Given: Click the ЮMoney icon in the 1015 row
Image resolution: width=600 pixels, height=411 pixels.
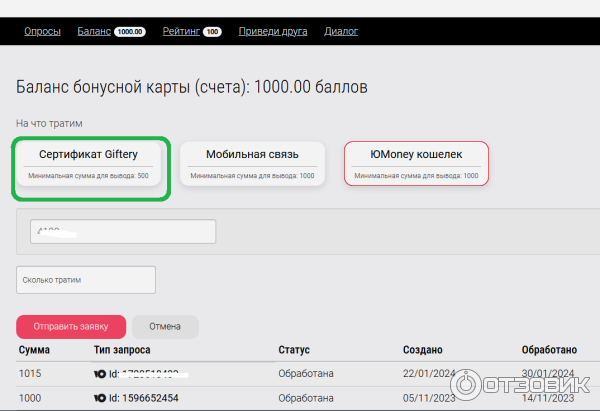Looking at the screenshot, I should pos(100,373).
